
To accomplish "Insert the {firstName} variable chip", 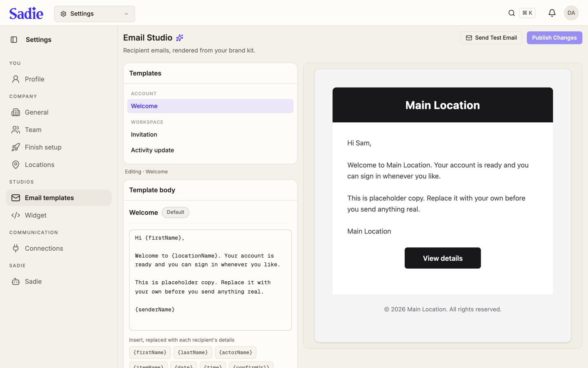I will pos(150,352).
